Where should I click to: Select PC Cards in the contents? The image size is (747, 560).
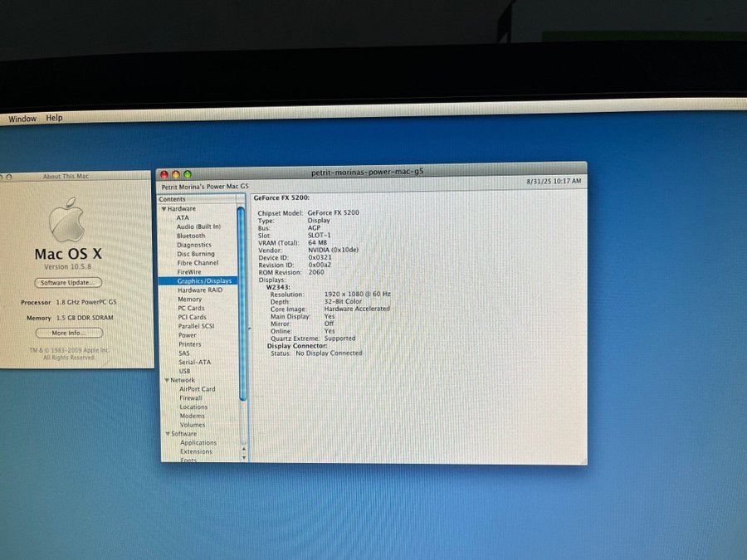(191, 308)
